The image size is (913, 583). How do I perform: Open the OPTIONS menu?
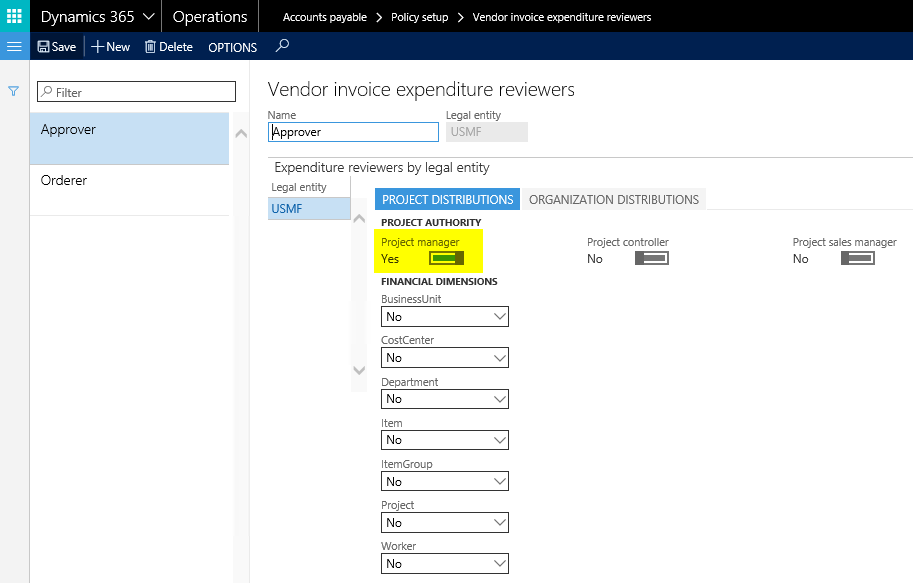232,48
